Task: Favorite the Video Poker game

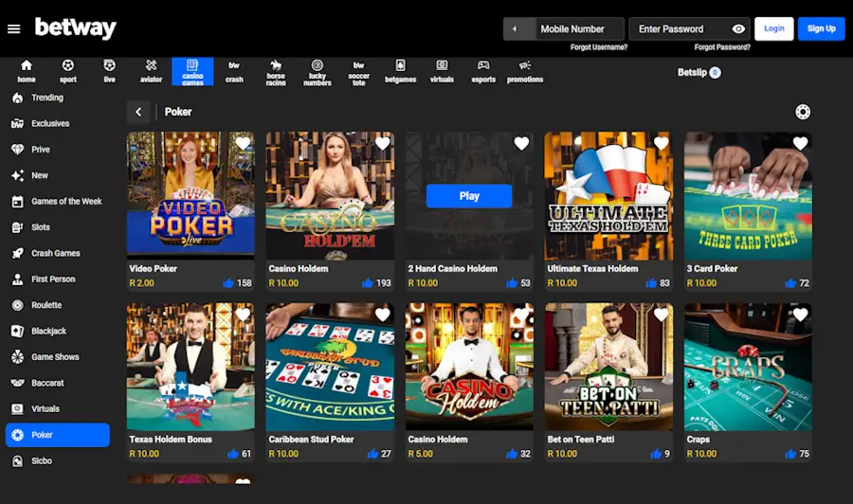Action: click(x=244, y=144)
